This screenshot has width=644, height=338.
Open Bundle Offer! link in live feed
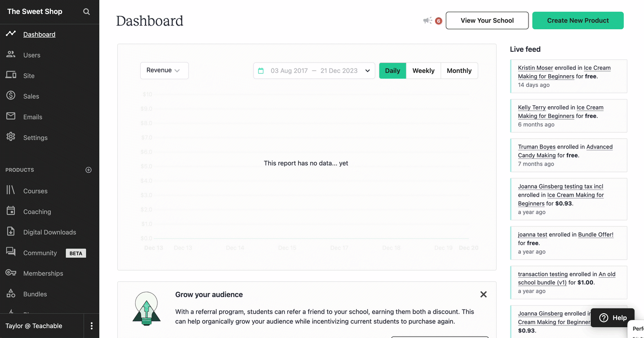coord(596,234)
